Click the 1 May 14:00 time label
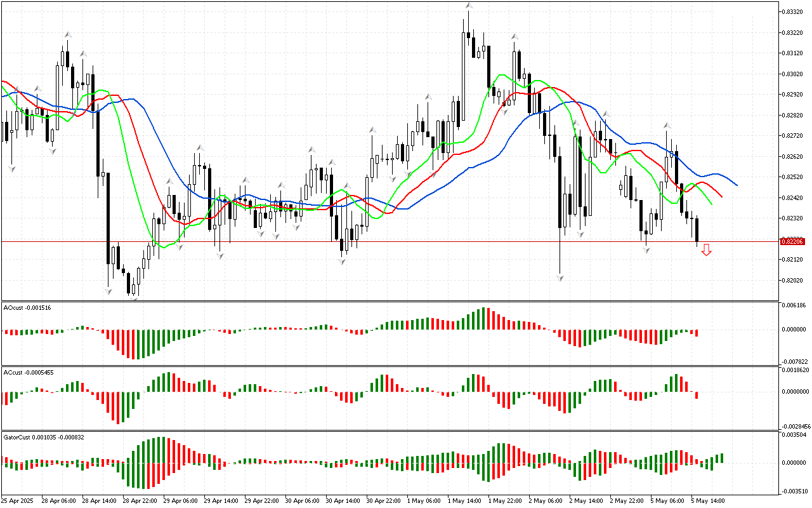This screenshot has width=812, height=508. tap(464, 500)
